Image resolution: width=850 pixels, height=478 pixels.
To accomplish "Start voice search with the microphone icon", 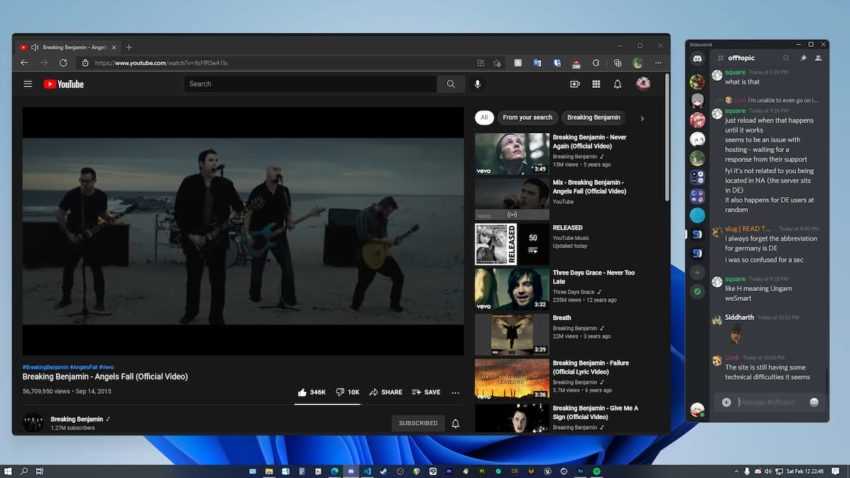I will [x=477, y=84].
